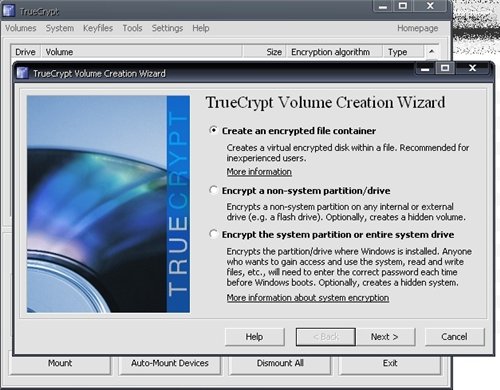Open the System menu in TrueCrypt window

tap(60, 28)
